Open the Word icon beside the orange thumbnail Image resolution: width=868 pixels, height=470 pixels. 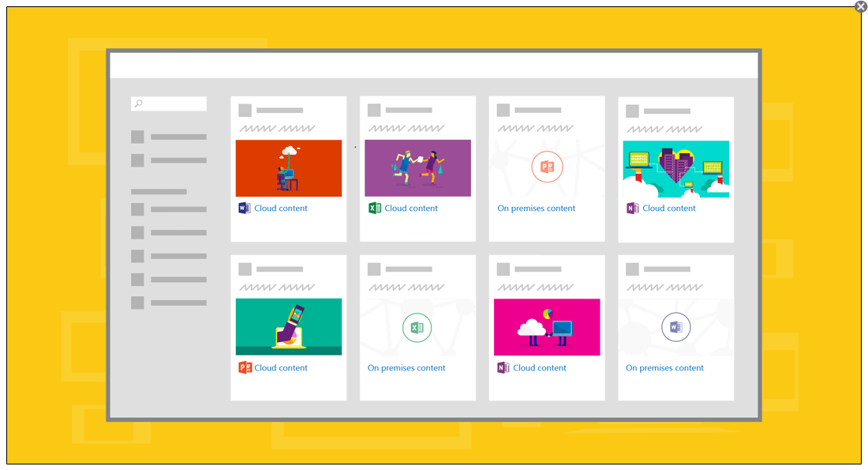244,209
